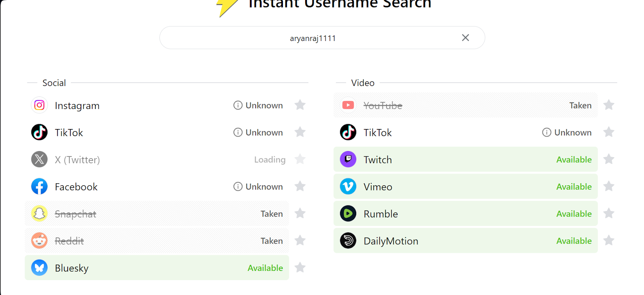Screen dimensions: 644x295
Task: Click Rumble's Available status
Action: (574, 214)
